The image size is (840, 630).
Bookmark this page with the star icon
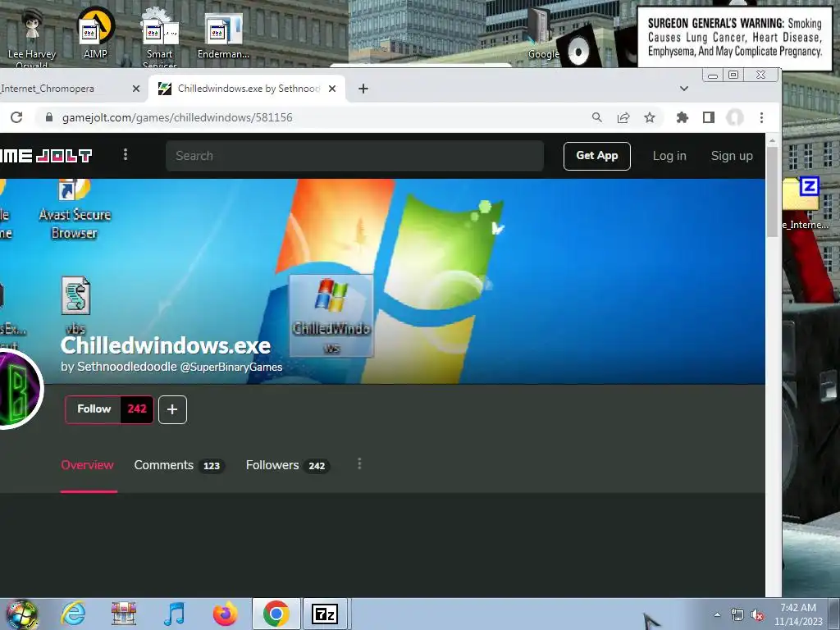(650, 117)
